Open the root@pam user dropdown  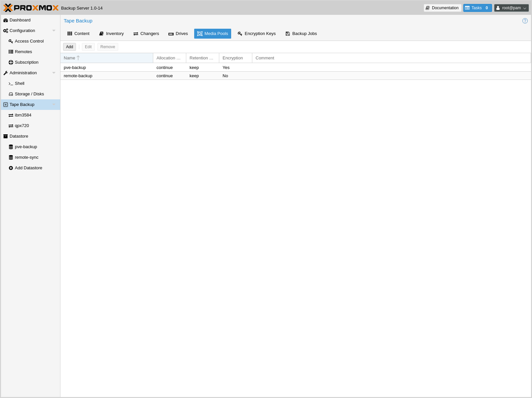pyautogui.click(x=511, y=8)
